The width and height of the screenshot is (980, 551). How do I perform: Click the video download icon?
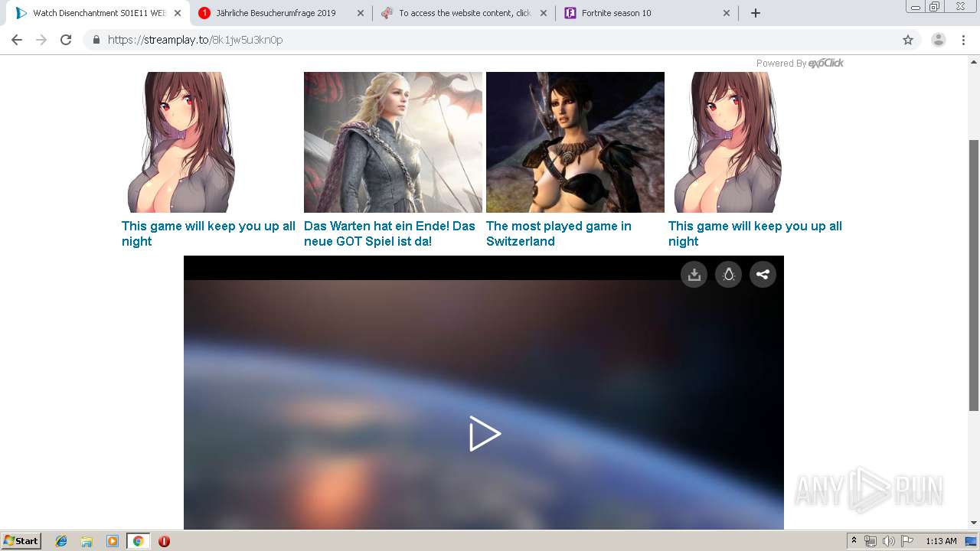(x=694, y=275)
